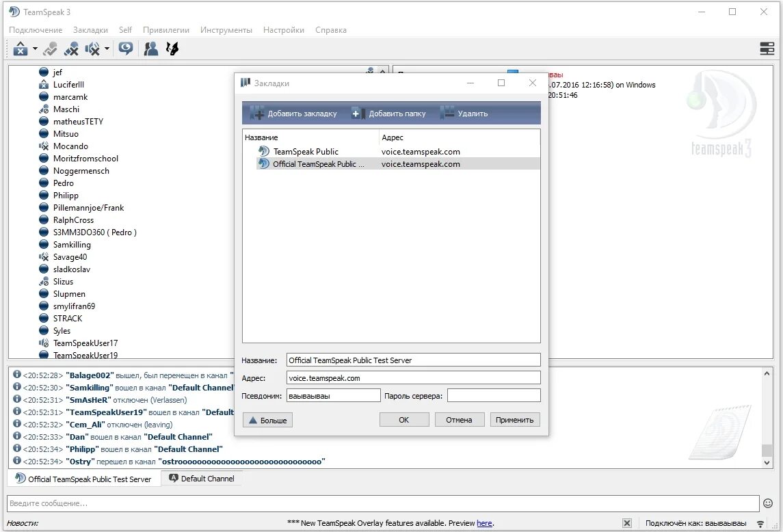Select user Pillemannjoe/Frank
The height and width of the screenshot is (532, 783).
click(x=88, y=208)
